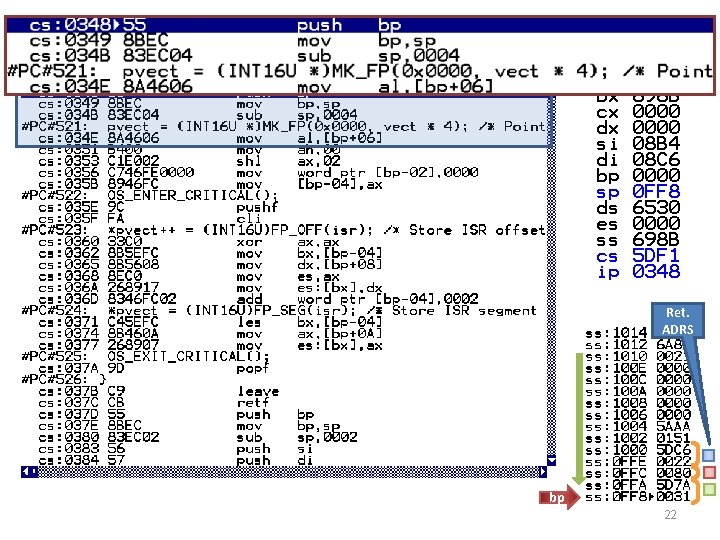The width and height of the screenshot is (720, 540).
Task: Select the cs:0374 mov ax,[bp+0A] line
Action: pos(210,334)
